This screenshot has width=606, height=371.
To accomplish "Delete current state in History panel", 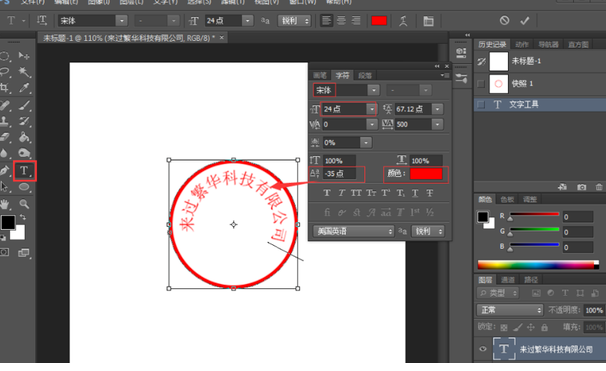I will tap(599, 187).
